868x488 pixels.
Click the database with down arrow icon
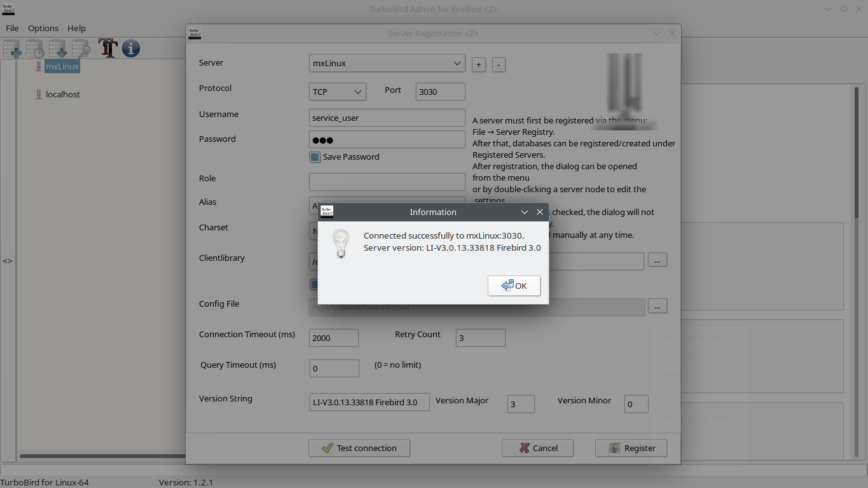(x=58, y=49)
